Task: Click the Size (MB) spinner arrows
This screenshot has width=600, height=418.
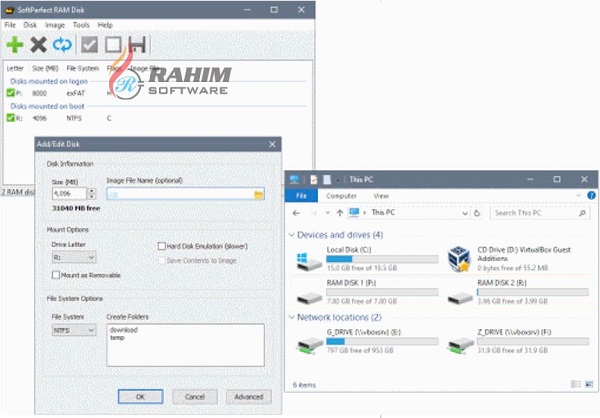Action: 91,194
